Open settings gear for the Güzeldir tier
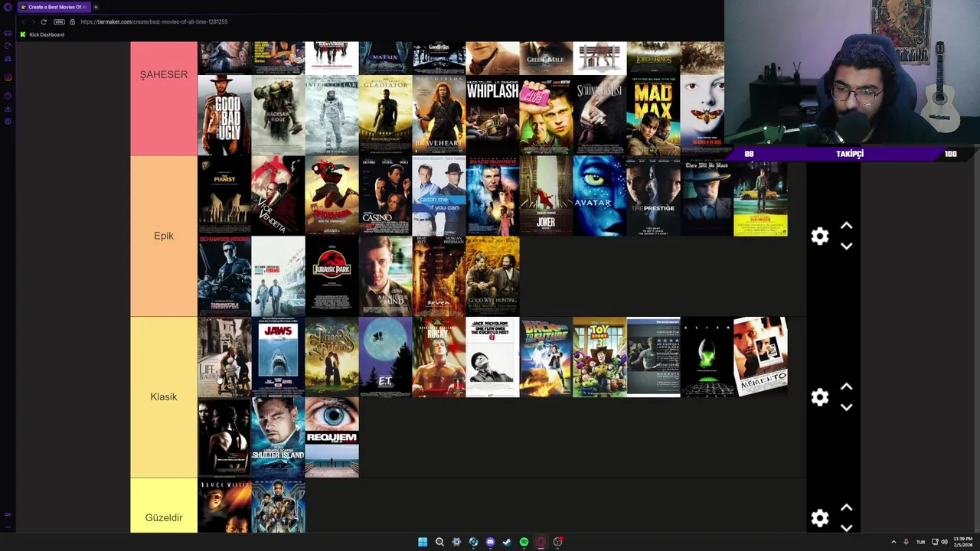 [820, 518]
